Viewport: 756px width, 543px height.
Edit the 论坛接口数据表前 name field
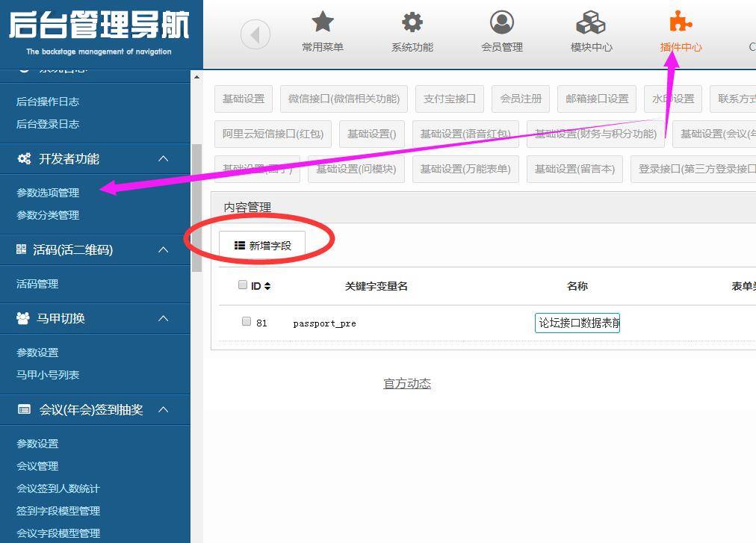[x=577, y=323]
